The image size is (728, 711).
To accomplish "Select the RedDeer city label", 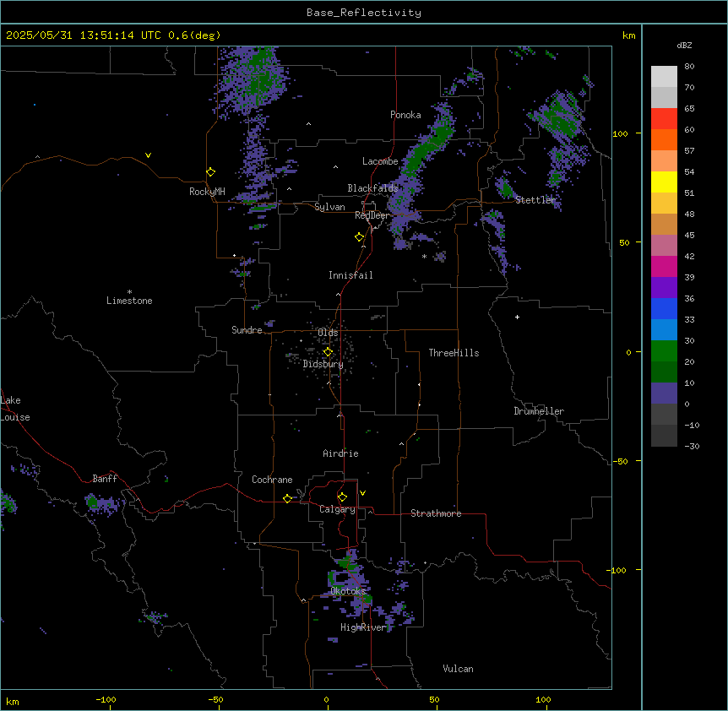I will 372,215.
